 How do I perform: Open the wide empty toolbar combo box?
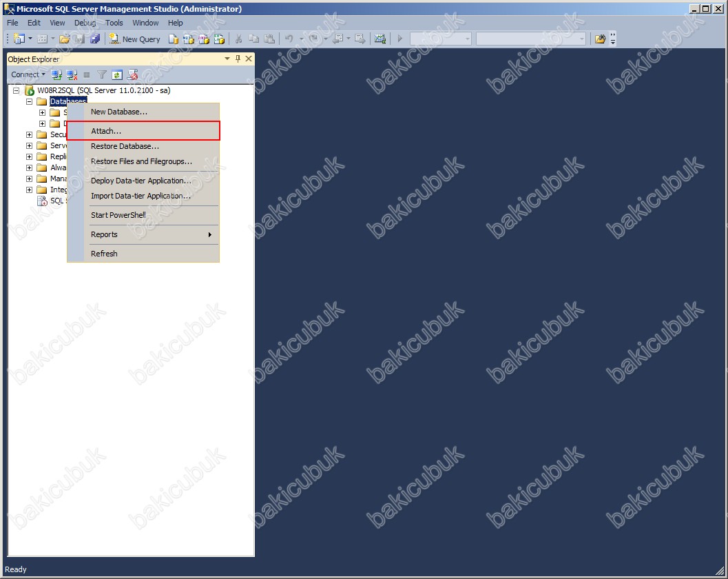click(531, 39)
